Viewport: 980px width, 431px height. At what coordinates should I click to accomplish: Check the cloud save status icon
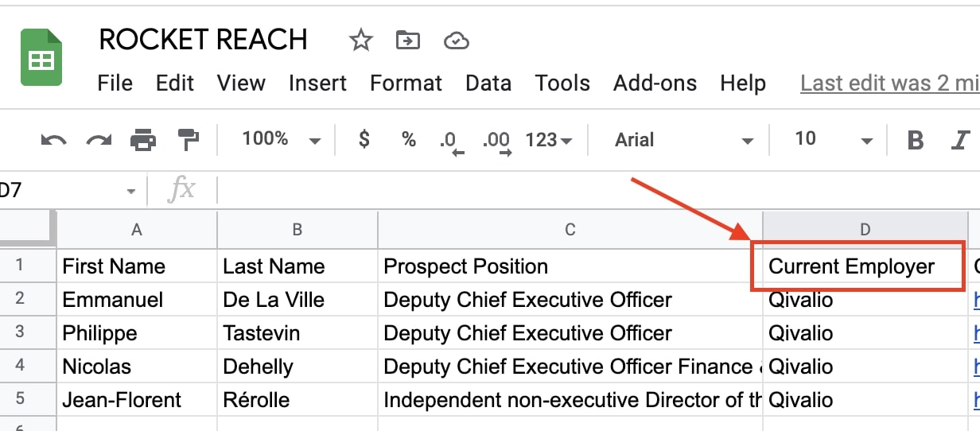(x=456, y=41)
